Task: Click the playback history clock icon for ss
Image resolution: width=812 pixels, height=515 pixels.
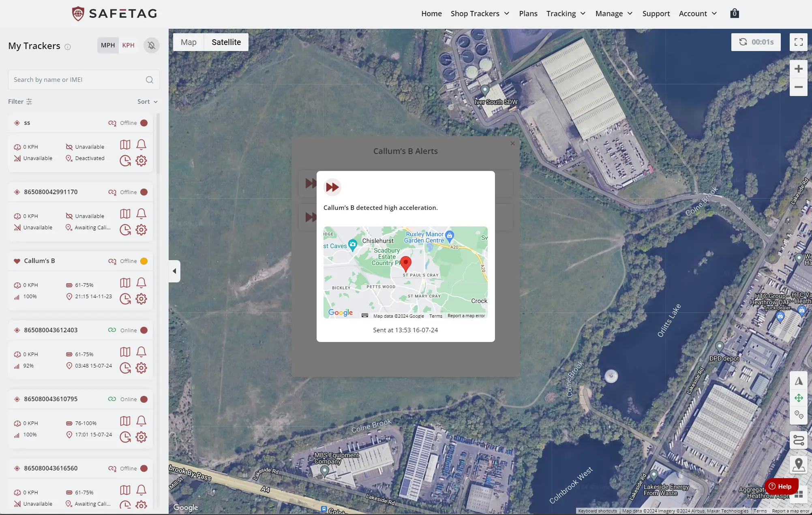Action: coord(125,160)
